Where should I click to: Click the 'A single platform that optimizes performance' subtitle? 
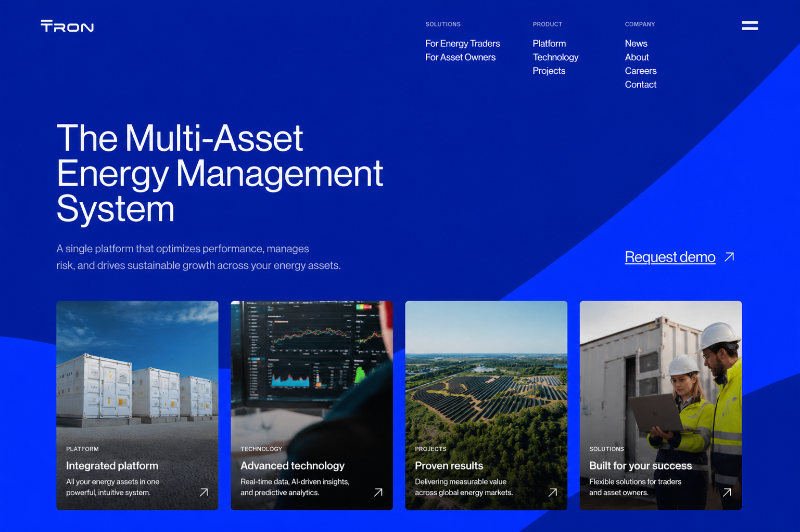[x=198, y=257]
